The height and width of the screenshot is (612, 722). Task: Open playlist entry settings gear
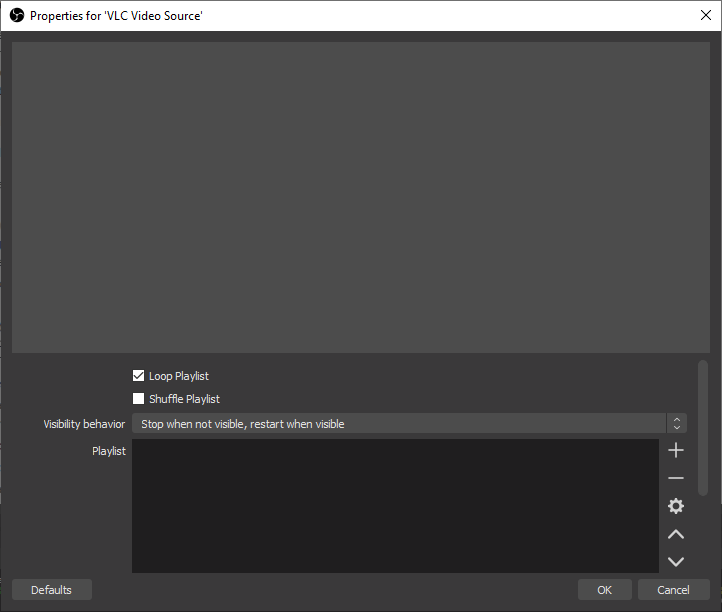pyautogui.click(x=675, y=506)
